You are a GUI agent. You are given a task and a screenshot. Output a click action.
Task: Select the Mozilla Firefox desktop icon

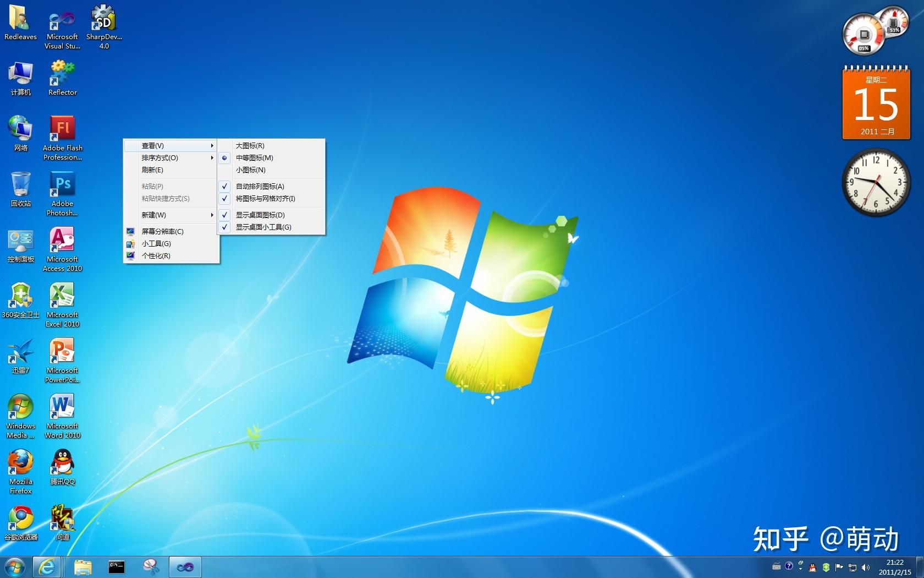pyautogui.click(x=20, y=472)
